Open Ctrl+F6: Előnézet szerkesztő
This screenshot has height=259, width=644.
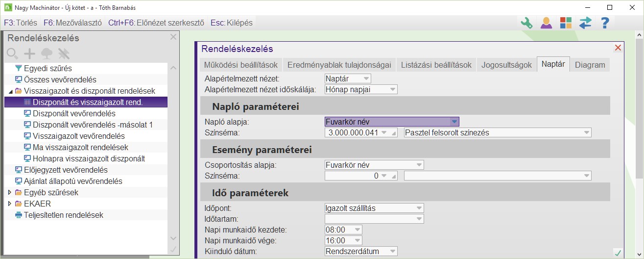pyautogui.click(x=156, y=23)
